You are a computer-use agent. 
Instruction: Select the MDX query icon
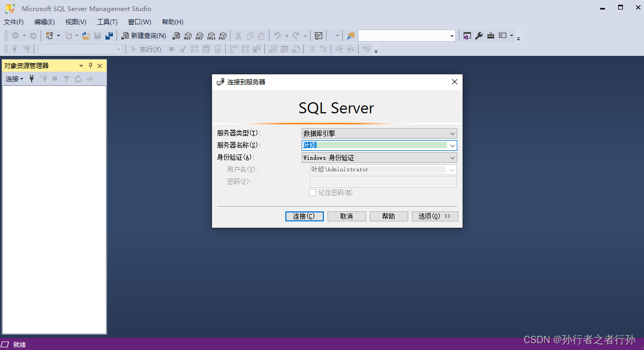(188, 35)
